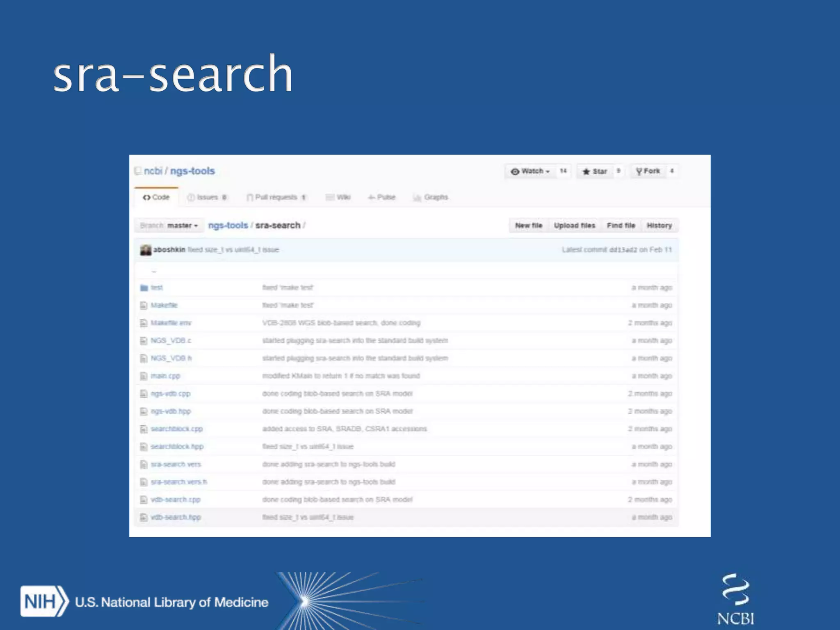Open the ngs-vdb.cpp file link

(171, 394)
